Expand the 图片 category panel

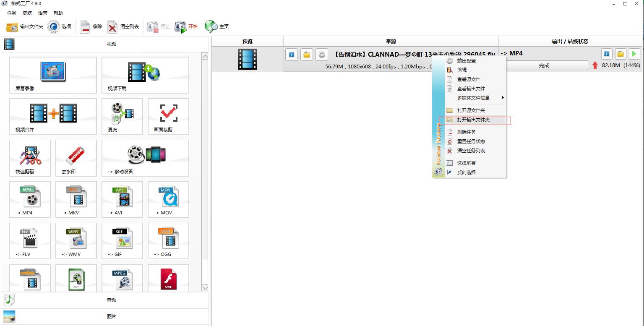click(x=104, y=316)
